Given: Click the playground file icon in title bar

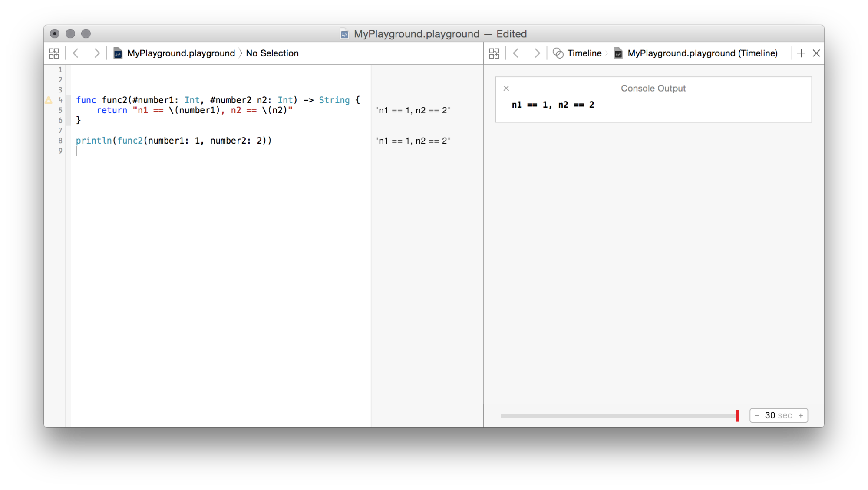Looking at the screenshot, I should [344, 34].
